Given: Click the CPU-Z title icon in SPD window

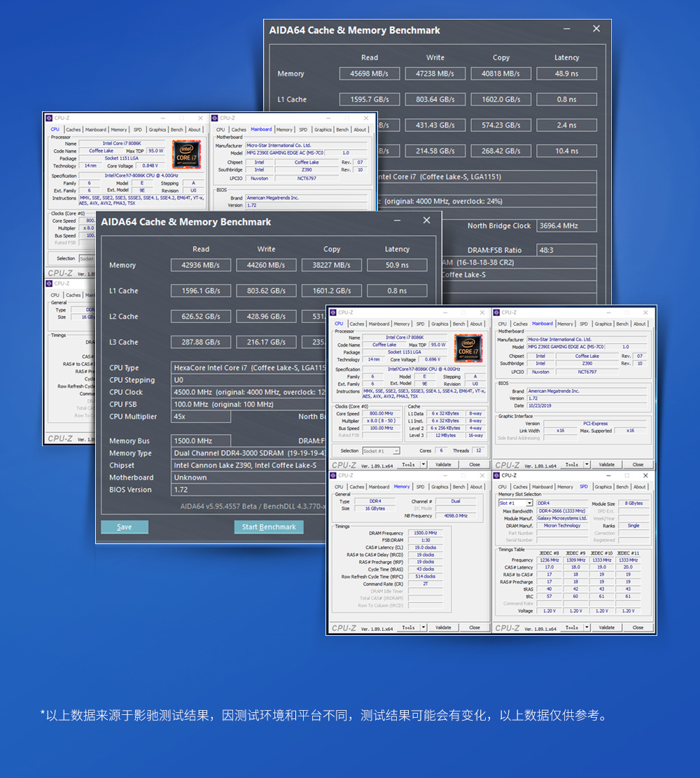Looking at the screenshot, I should 496,475.
